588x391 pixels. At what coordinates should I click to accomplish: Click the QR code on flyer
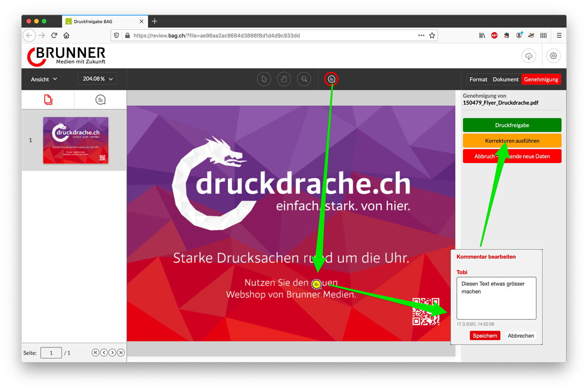(x=425, y=311)
